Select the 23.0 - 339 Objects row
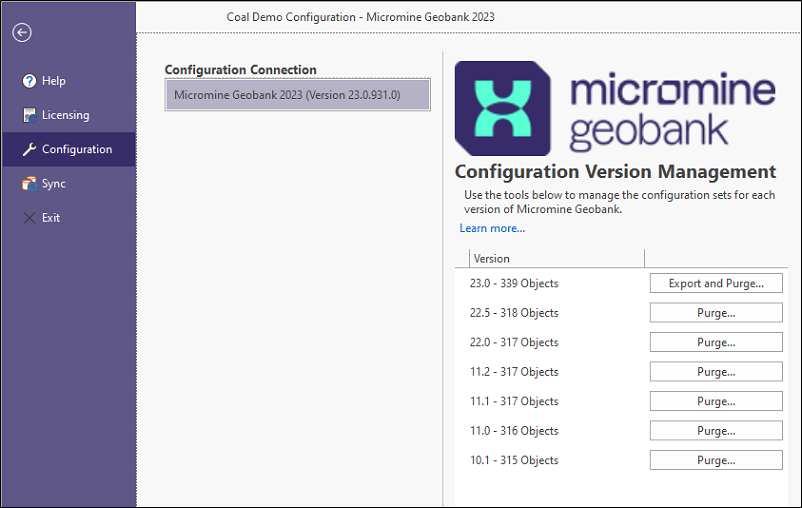 (621, 283)
